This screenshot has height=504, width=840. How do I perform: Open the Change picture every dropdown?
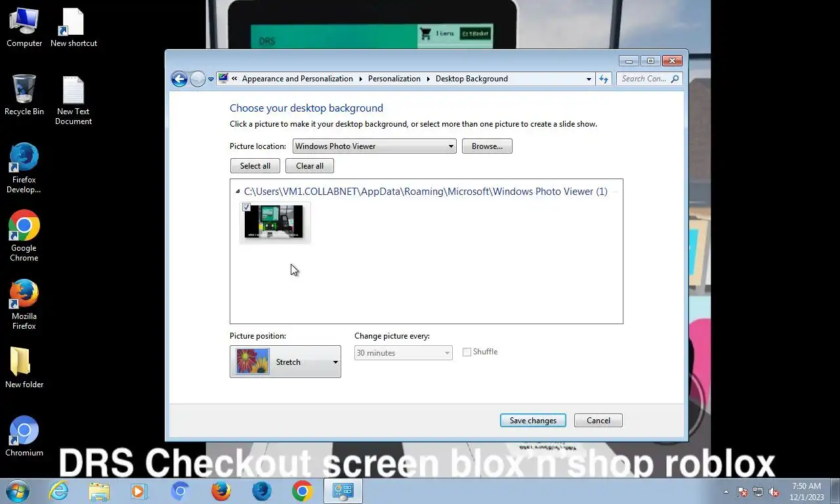[x=403, y=353]
